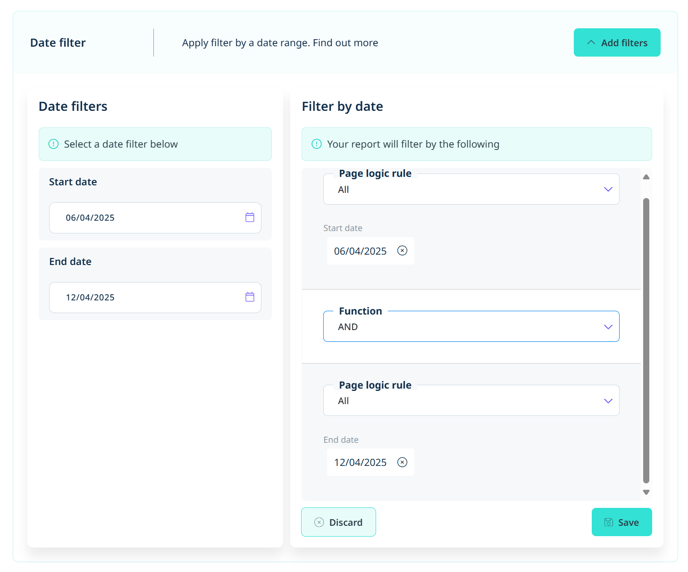
Task: Click the disk icon on Save button
Action: (x=608, y=522)
